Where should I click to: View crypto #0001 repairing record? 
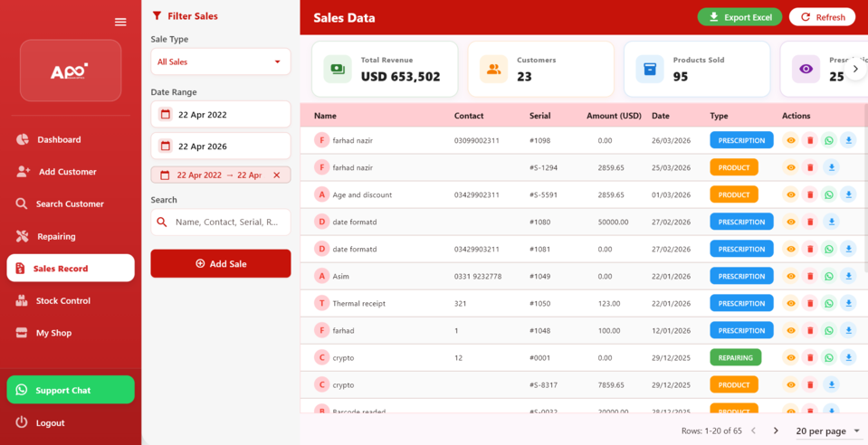tap(791, 357)
